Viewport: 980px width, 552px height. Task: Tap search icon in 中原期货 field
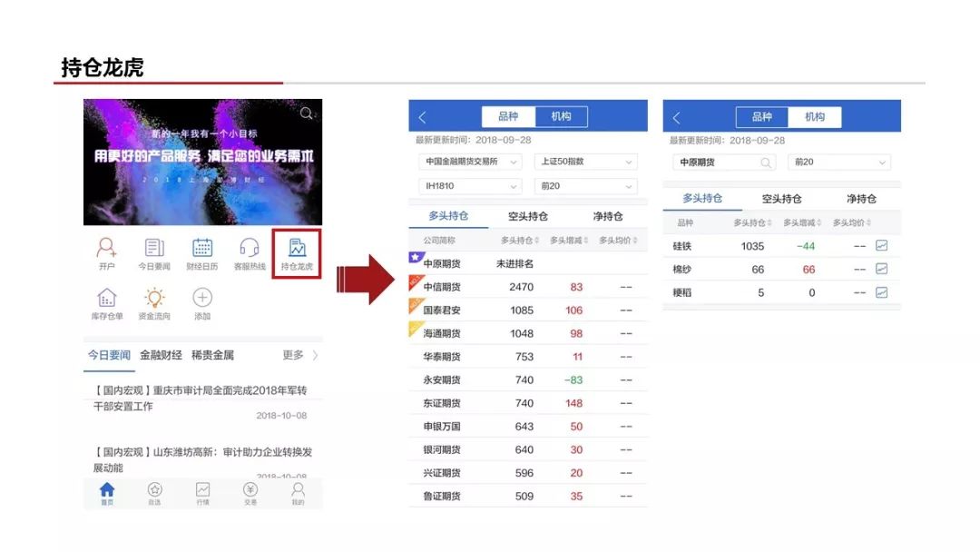click(765, 163)
